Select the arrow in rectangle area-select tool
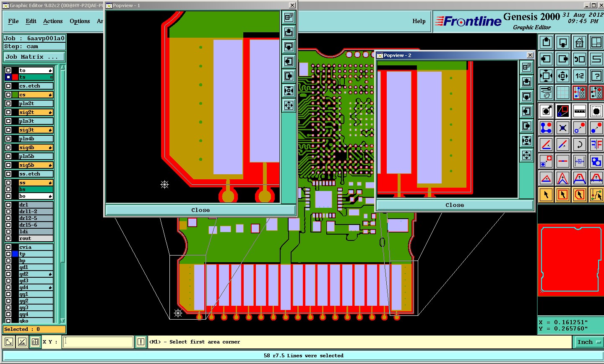The image size is (604, 364). pos(563,195)
